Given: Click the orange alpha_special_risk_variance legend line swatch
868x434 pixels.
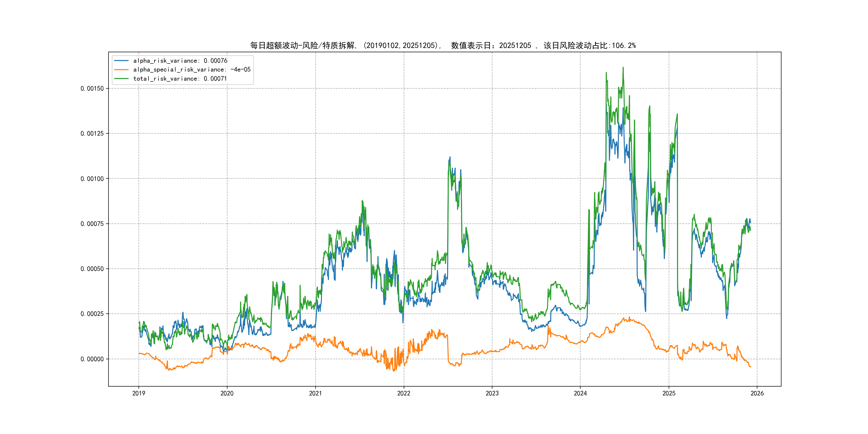Looking at the screenshot, I should (x=121, y=70).
